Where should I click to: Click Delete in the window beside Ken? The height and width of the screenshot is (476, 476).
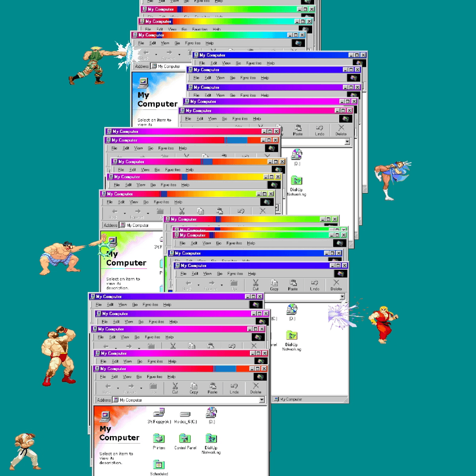(336, 285)
